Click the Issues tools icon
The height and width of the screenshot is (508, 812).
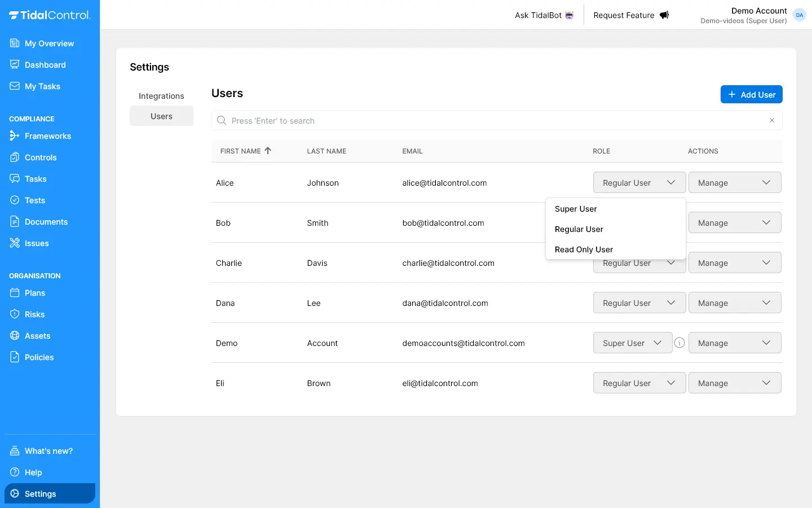pyautogui.click(x=15, y=243)
